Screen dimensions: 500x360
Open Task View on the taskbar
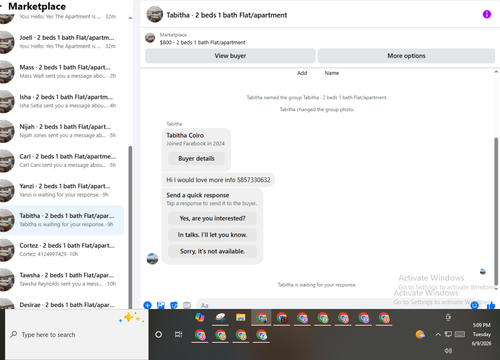click(179, 334)
